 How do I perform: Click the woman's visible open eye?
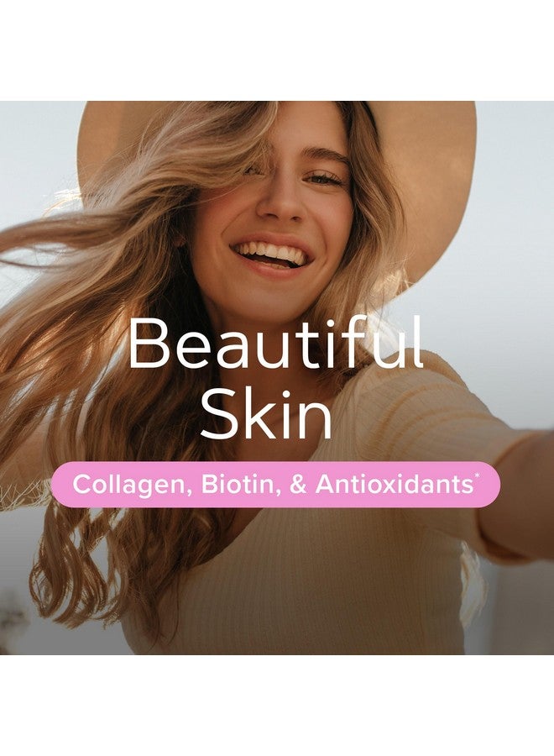pyautogui.click(x=324, y=180)
